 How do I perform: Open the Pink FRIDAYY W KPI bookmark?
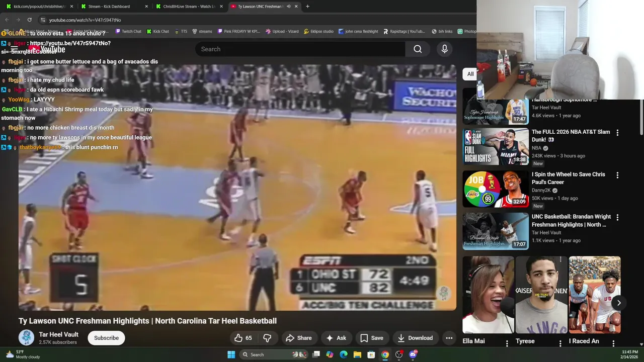238,31
